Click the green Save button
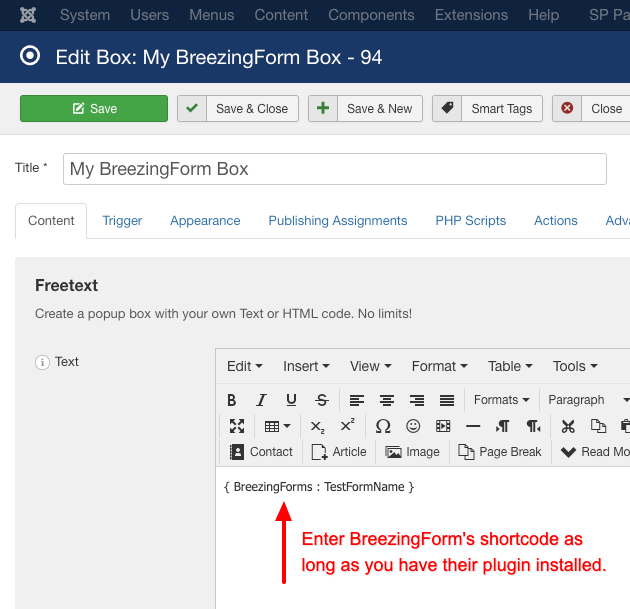Viewport: 630px width, 609px height. pyautogui.click(x=94, y=108)
